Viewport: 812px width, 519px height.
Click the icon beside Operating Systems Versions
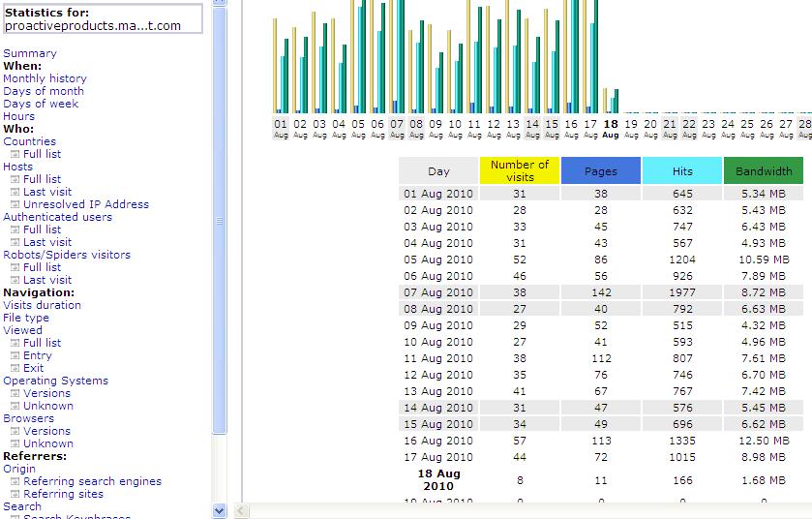(x=15, y=393)
